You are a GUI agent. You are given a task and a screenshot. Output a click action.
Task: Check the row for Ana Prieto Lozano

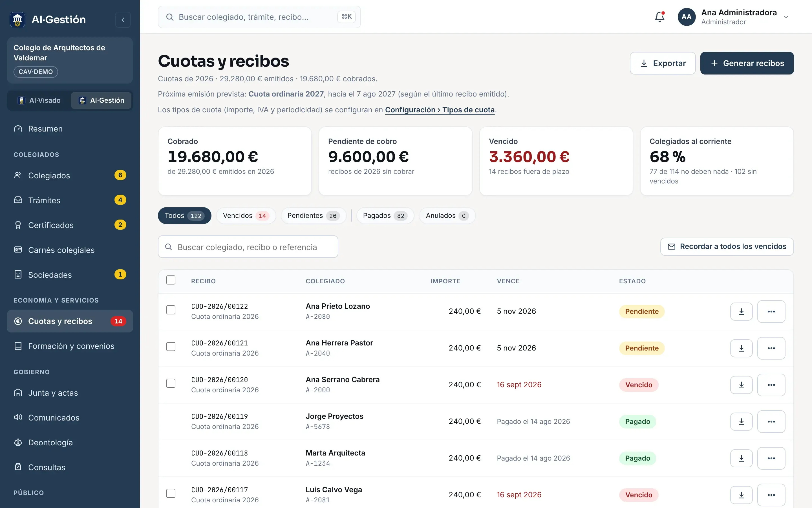tap(171, 310)
